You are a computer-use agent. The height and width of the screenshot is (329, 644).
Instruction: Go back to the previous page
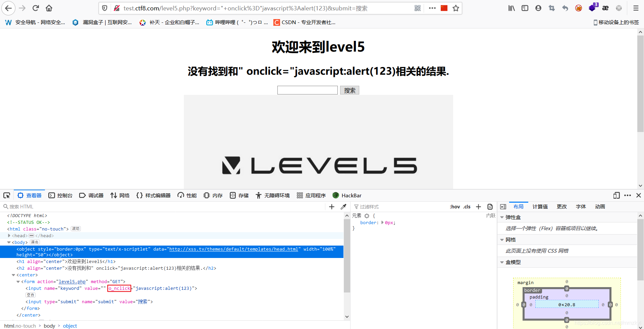[x=8, y=8]
